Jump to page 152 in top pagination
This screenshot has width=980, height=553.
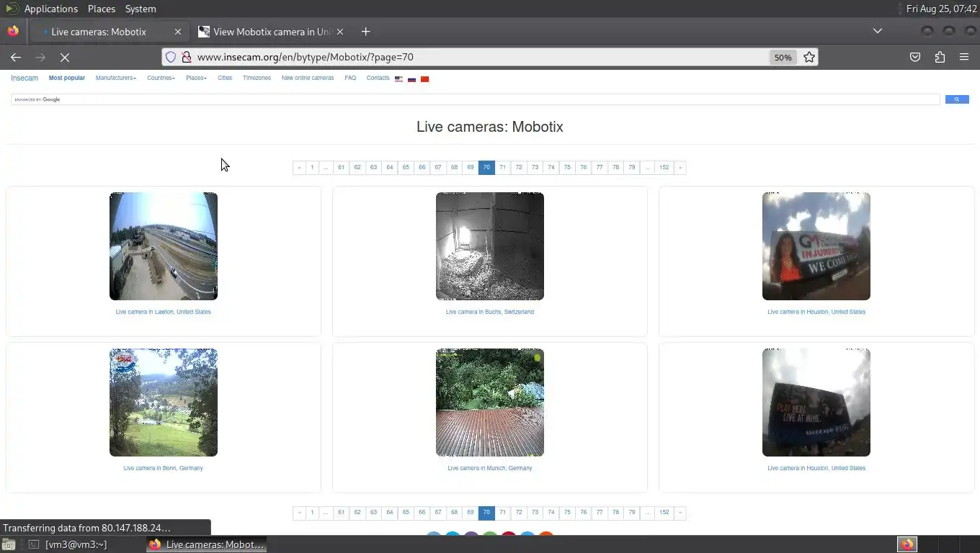click(x=664, y=168)
